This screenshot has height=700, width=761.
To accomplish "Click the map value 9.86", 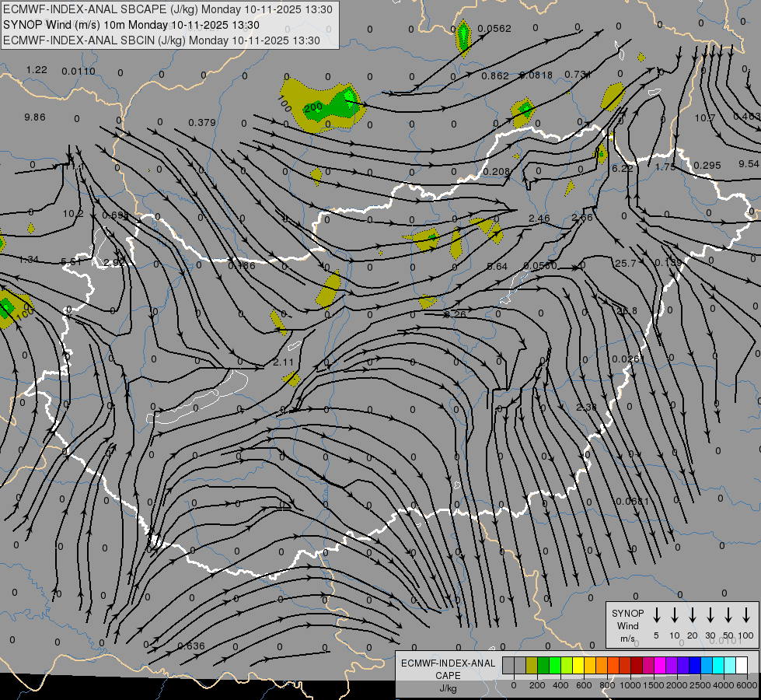I will coord(35,117).
